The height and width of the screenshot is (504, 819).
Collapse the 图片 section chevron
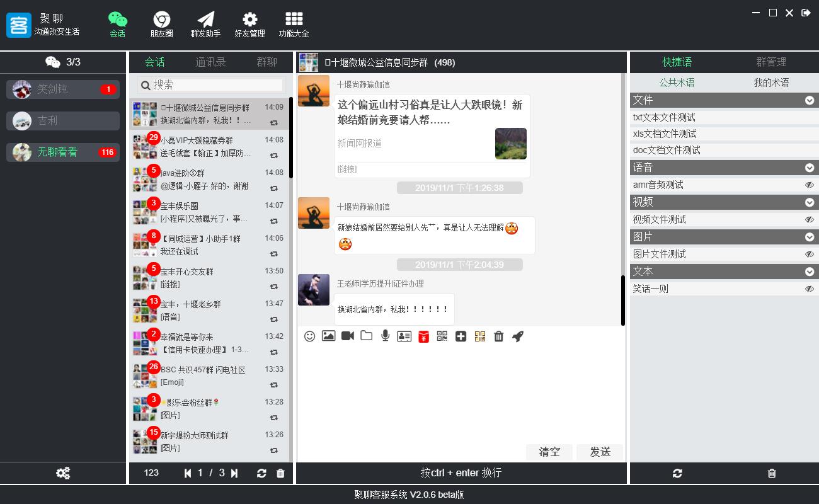click(x=810, y=238)
